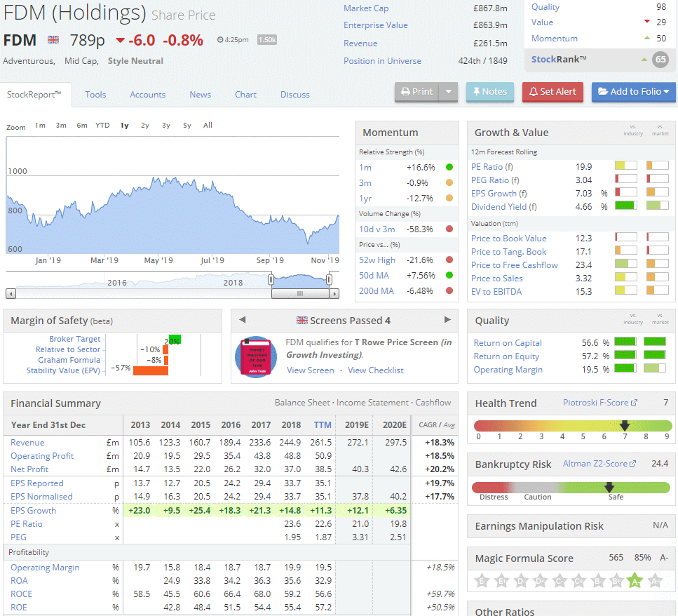The image size is (678, 616).
Task: Switch chart zoom to 3y
Action: point(166,126)
